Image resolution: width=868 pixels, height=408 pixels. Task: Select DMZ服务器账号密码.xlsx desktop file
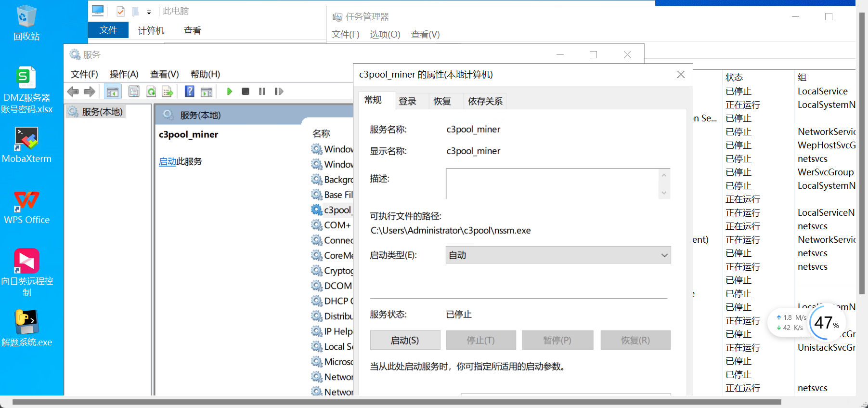pos(26,90)
